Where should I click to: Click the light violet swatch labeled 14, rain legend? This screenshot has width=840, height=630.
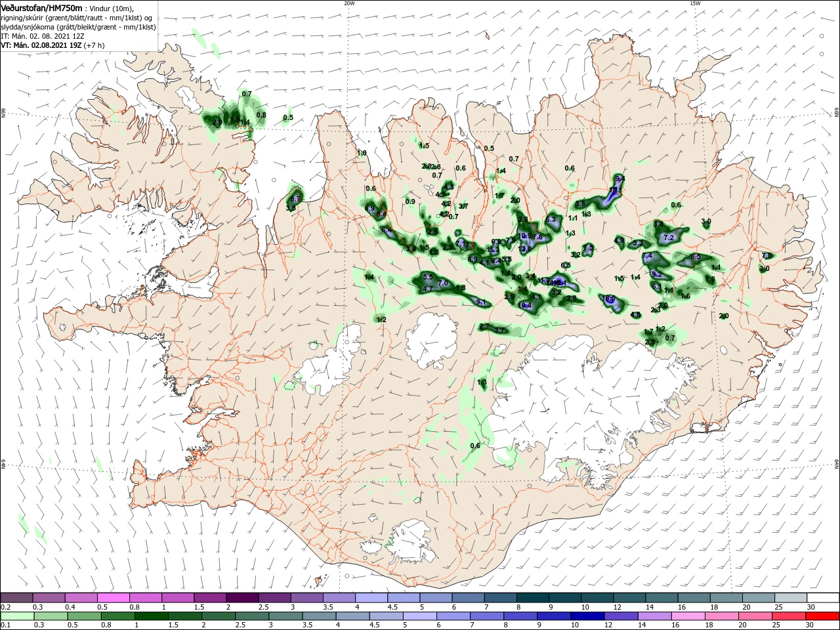[654, 616]
